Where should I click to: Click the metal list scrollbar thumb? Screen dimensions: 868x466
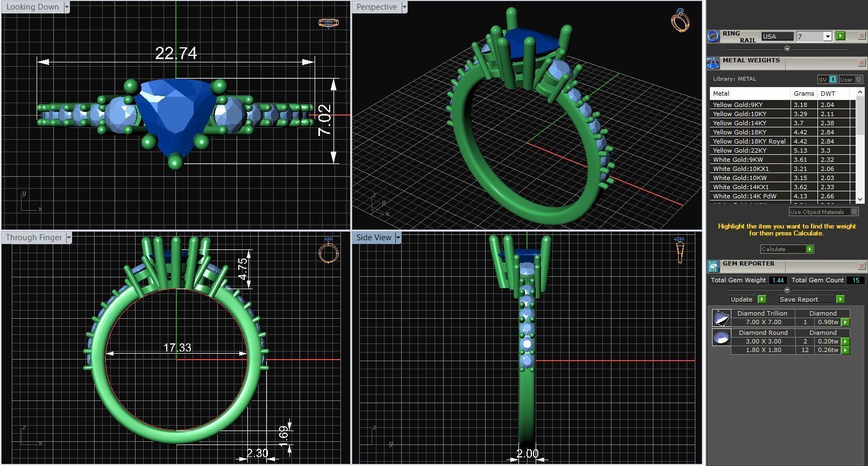(860, 116)
